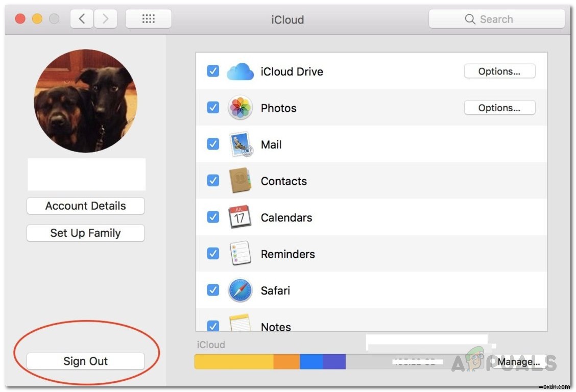Viewport: 576px width, 392px height.
Task: Open Options for Photos
Action: 499,108
